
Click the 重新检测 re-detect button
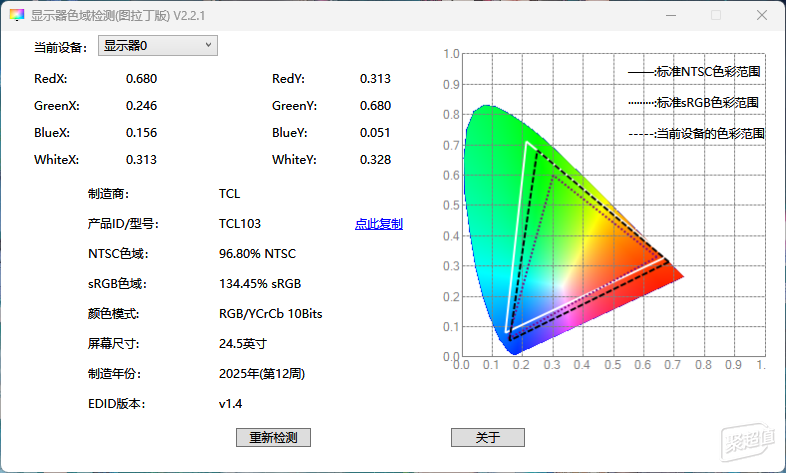pos(273,437)
